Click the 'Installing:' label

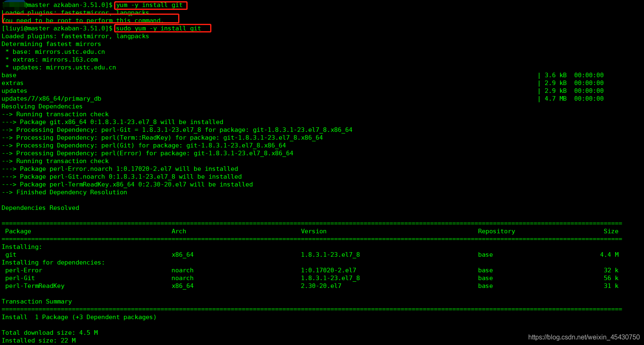22,247
